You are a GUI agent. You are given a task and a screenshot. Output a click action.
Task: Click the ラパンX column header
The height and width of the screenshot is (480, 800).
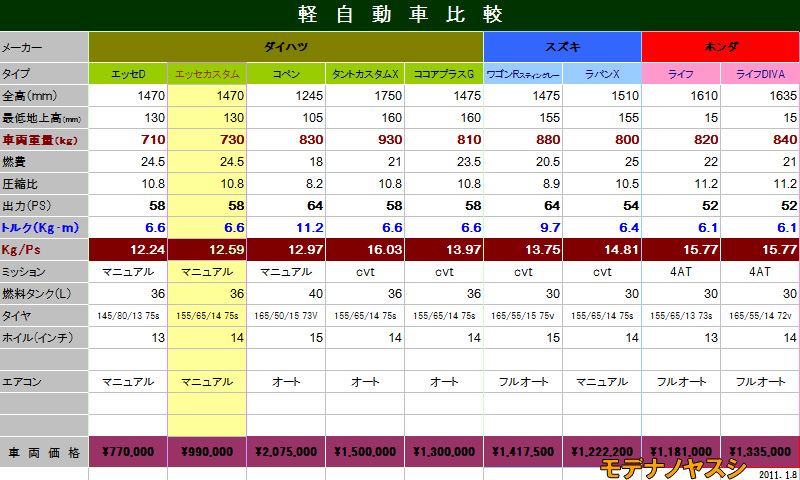pos(602,74)
